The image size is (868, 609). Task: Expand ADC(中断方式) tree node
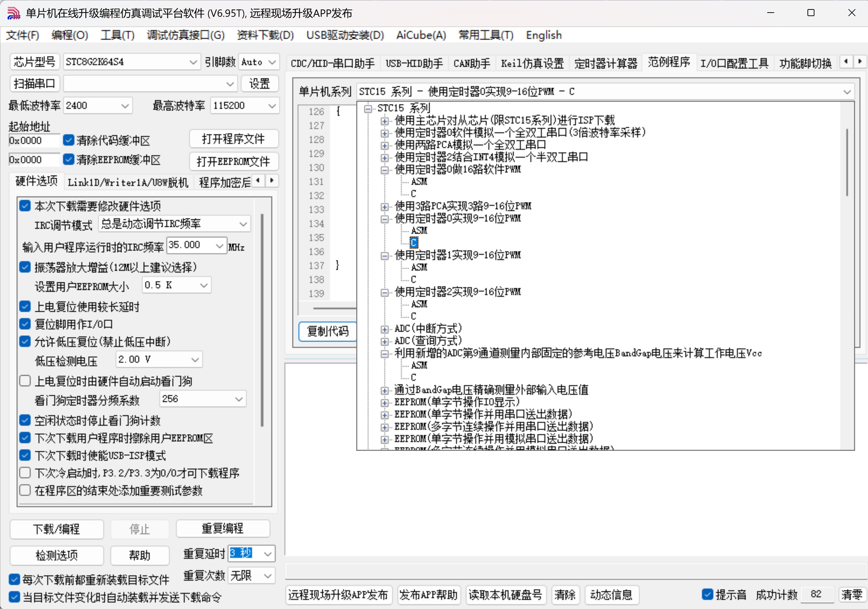click(385, 329)
